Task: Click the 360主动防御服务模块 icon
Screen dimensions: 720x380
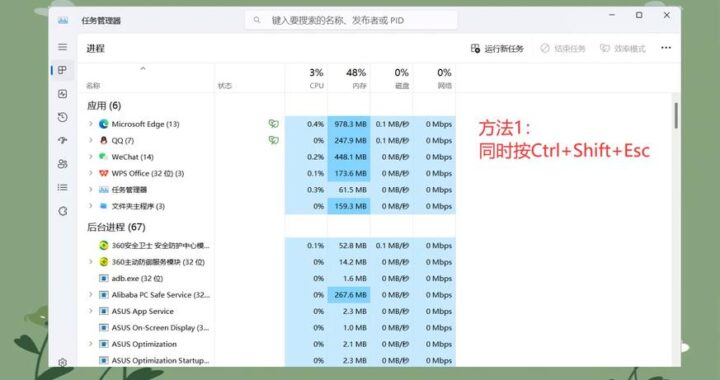Action: click(104, 262)
